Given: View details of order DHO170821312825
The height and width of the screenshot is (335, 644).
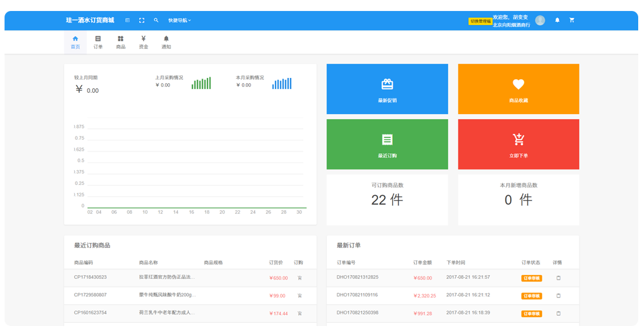Looking at the screenshot, I should pos(558,278).
